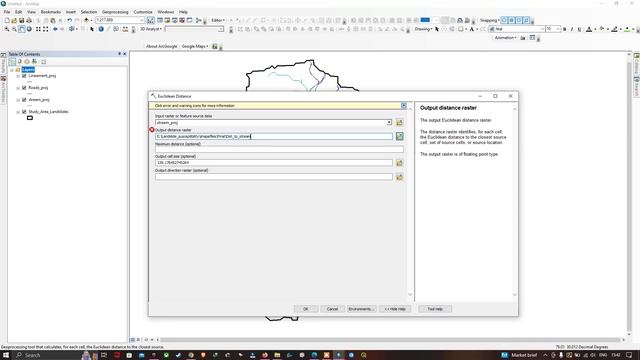The image size is (640, 360).
Task: Open the input raster source dropdown arrow
Action: tap(389, 122)
